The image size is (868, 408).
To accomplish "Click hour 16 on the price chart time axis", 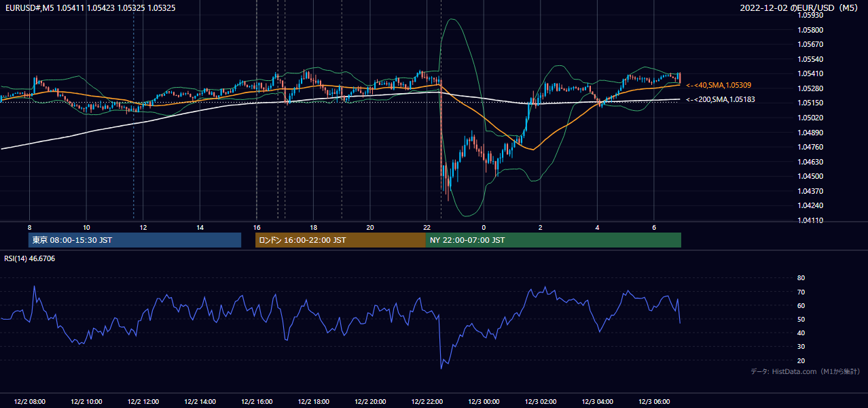I will click(256, 227).
